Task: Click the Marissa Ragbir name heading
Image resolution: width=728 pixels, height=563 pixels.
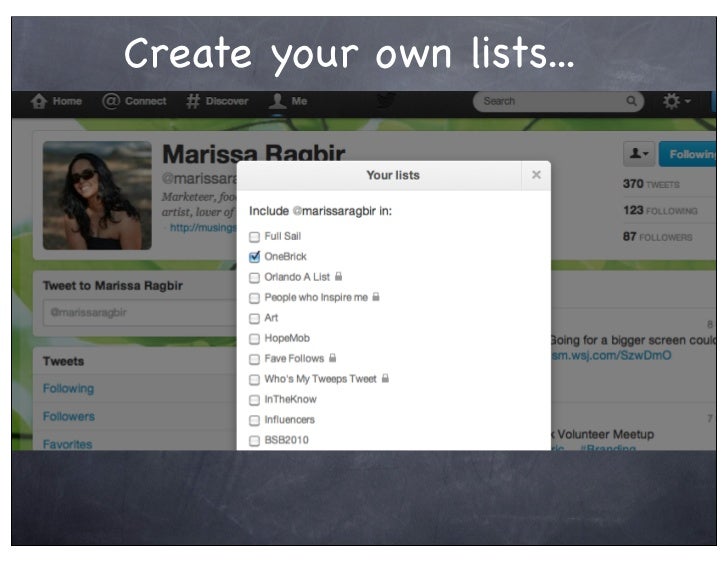Action: (x=254, y=153)
